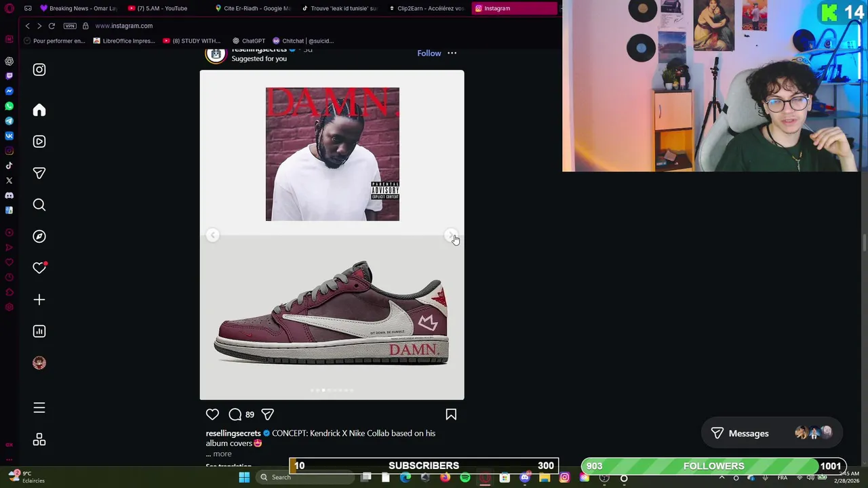Open Spotify from taskbar
Viewport: 868px width, 488px height.
pos(465,478)
